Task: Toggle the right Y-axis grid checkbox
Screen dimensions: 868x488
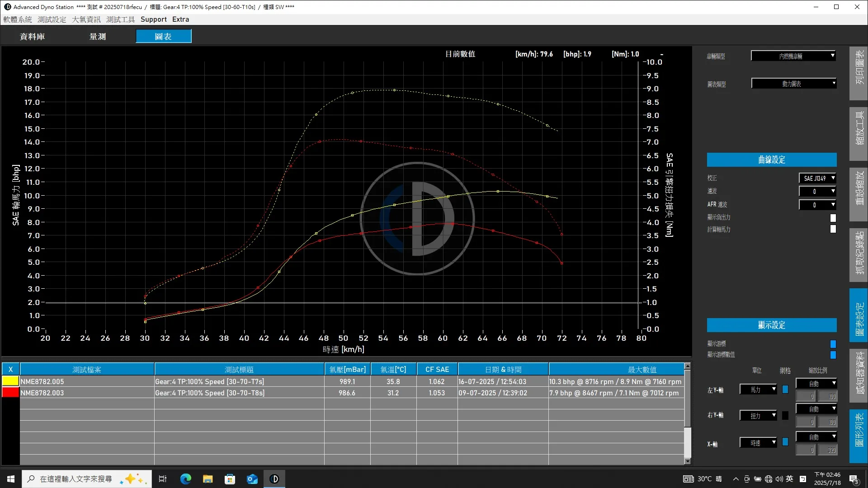Action: pos(785,415)
